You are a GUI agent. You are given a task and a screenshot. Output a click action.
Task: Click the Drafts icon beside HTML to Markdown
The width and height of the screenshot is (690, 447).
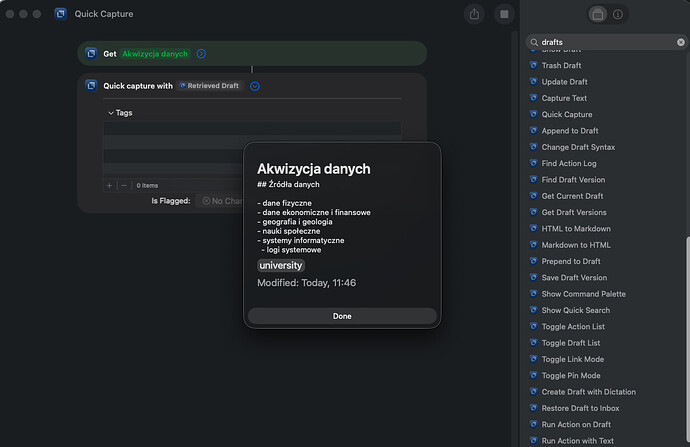(533, 228)
